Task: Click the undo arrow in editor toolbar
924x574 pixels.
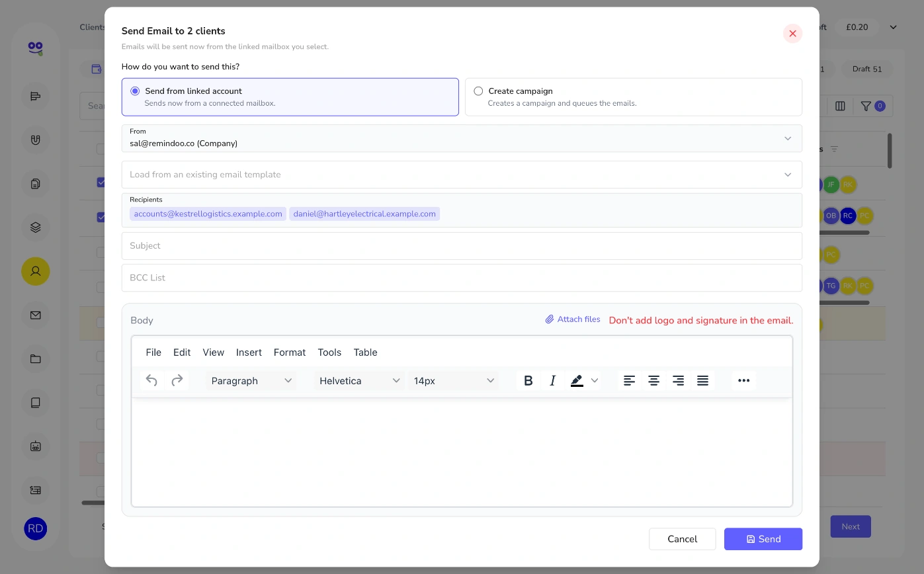Action: click(x=151, y=380)
